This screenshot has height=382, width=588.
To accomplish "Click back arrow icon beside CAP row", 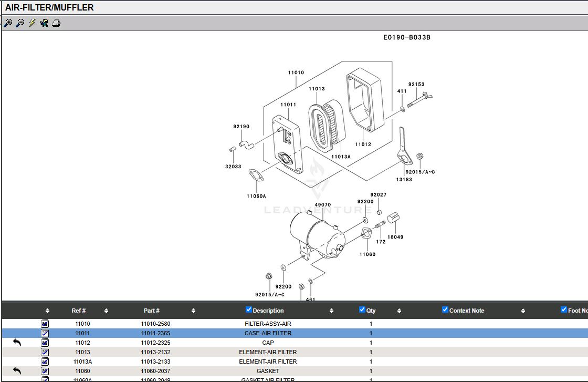I will point(17,343).
